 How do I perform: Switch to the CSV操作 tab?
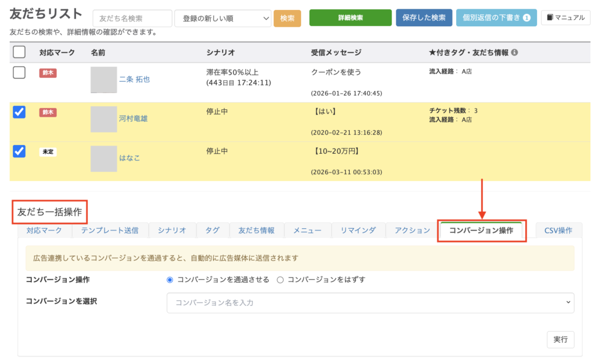coord(558,230)
